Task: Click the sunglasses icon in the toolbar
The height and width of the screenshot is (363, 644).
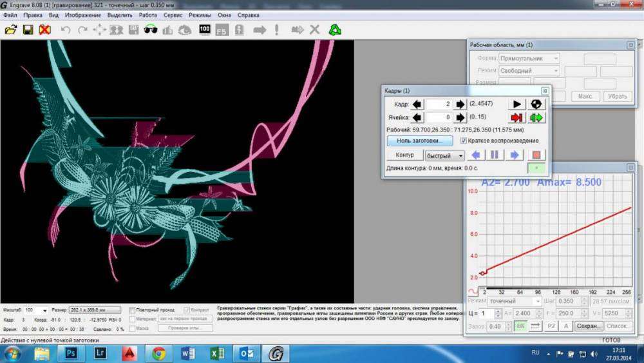Action: [151, 30]
